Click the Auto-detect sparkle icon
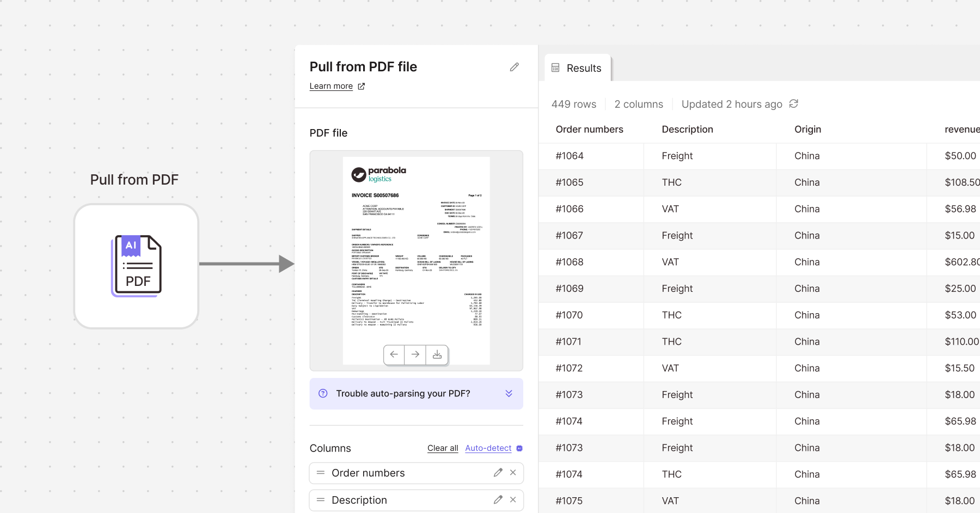 [x=519, y=448]
